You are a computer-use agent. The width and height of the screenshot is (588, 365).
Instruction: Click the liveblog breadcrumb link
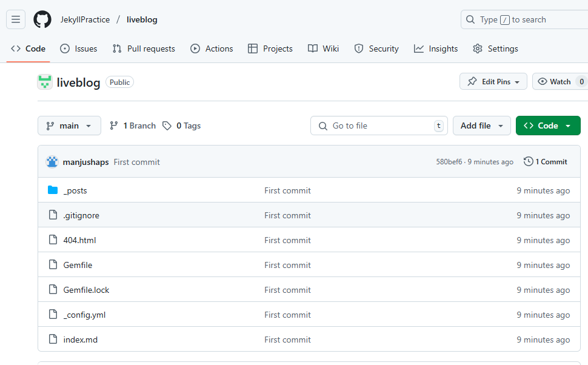[x=142, y=19]
